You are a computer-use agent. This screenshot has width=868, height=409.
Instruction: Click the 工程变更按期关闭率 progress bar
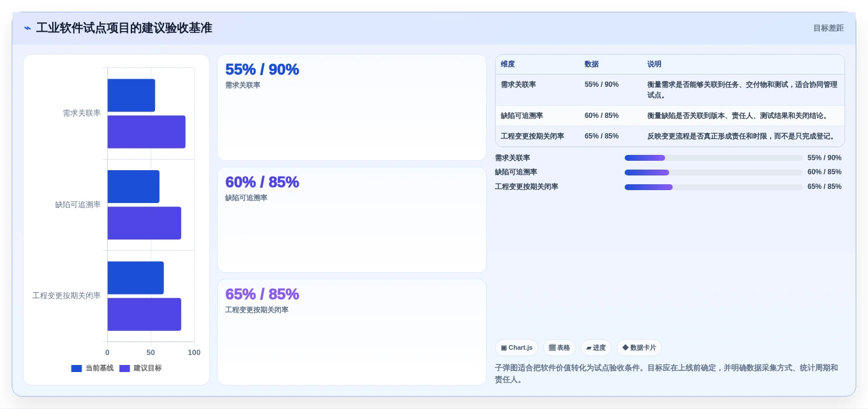point(713,187)
